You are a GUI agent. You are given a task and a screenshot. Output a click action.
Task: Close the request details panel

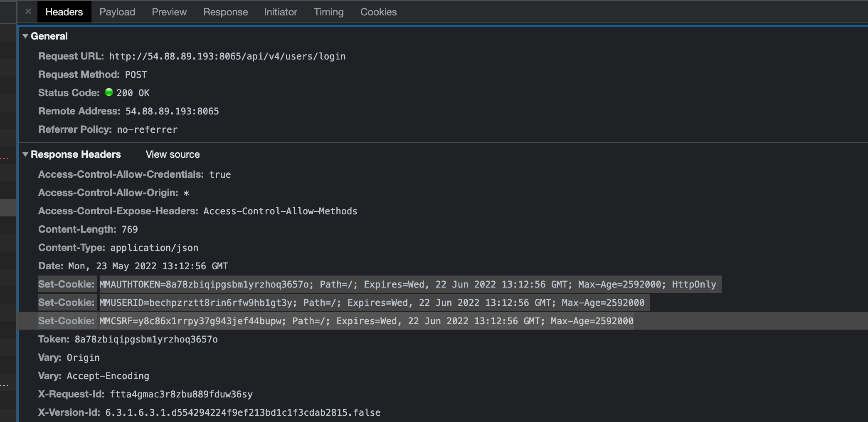[27, 12]
